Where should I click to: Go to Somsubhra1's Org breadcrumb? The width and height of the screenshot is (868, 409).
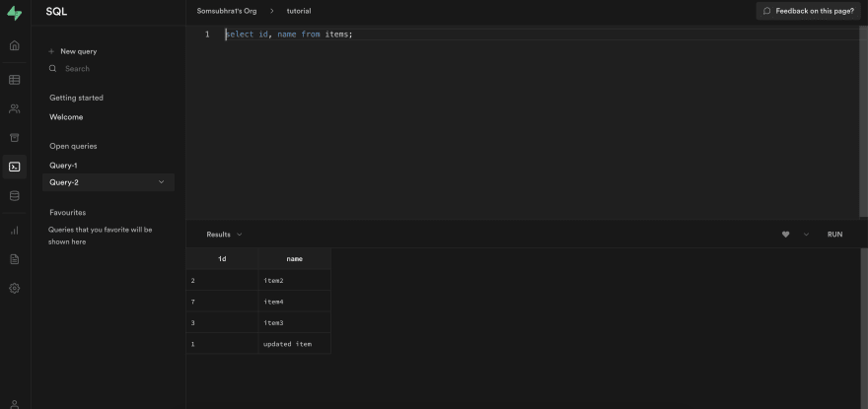[227, 11]
